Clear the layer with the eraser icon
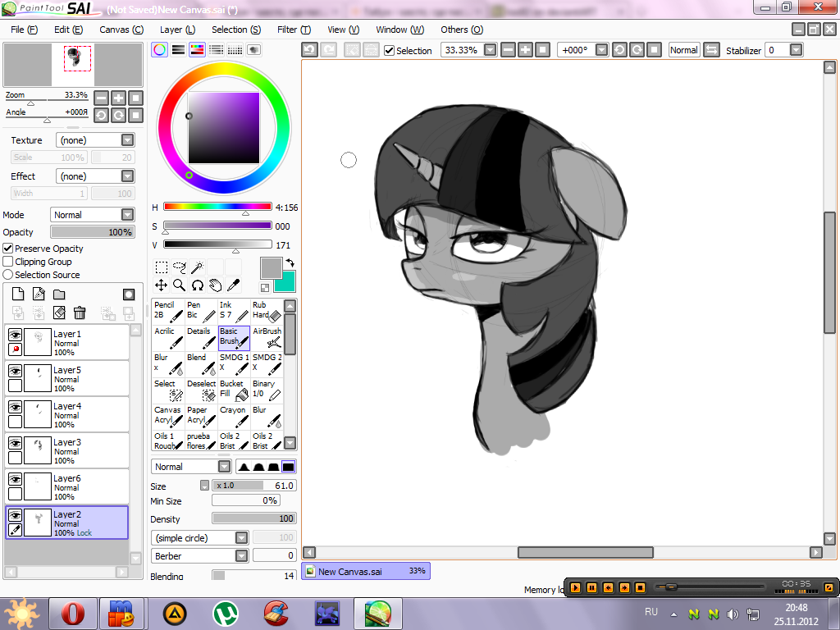Viewport: 840px width, 630px height. 59,313
